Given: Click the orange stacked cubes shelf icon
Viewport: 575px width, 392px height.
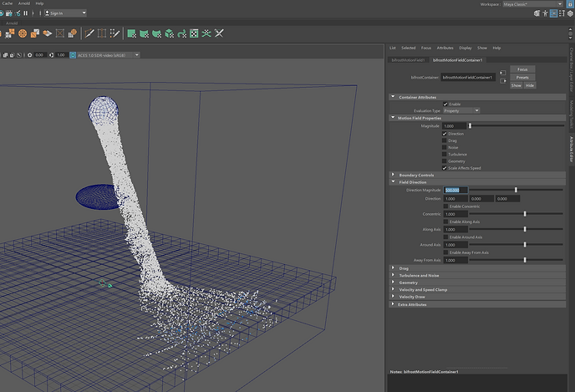Looking at the screenshot, I should click(x=10, y=33).
